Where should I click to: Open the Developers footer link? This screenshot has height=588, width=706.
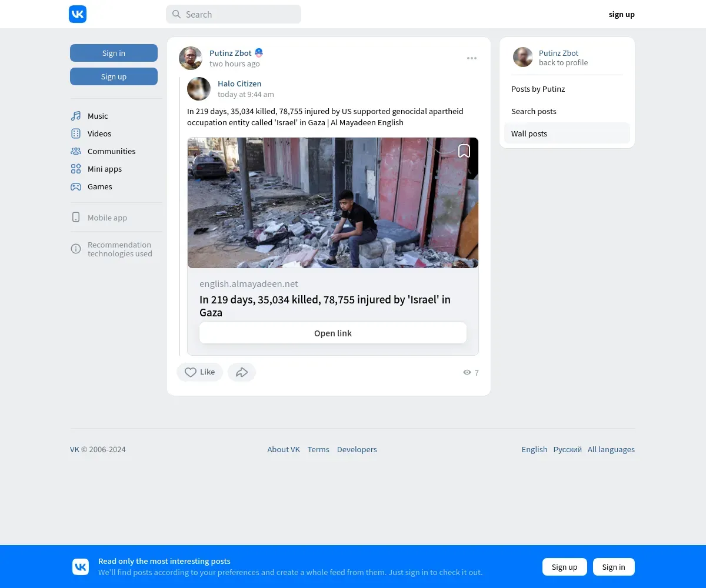point(357,449)
